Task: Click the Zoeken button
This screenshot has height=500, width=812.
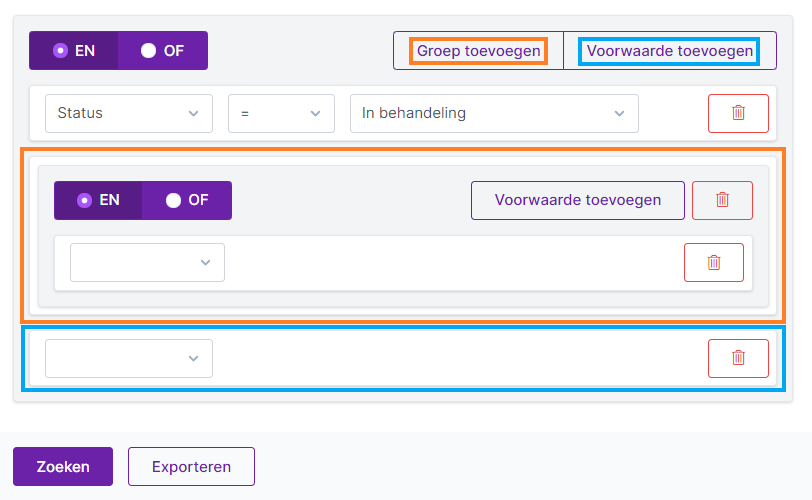Action: (63, 466)
